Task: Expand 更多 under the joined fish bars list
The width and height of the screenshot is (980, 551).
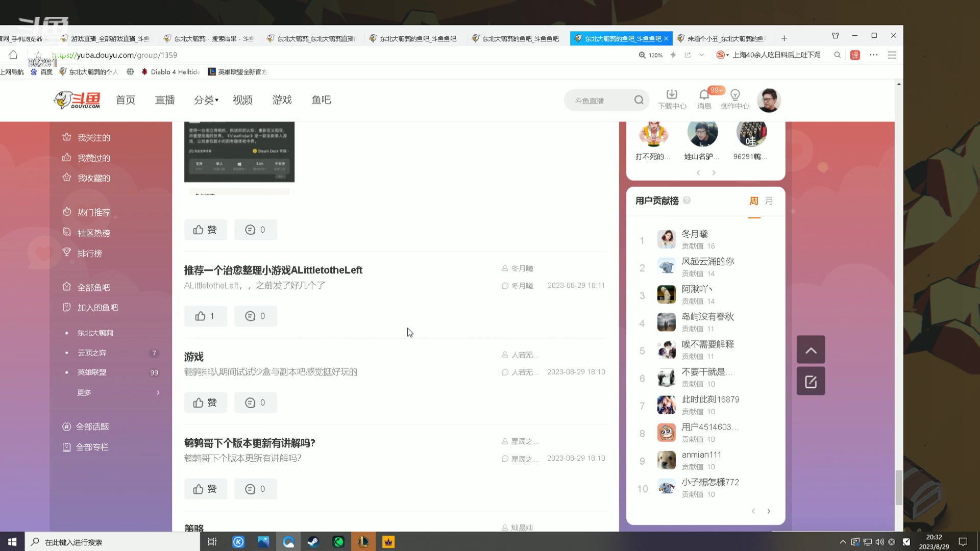Action: 84,392
